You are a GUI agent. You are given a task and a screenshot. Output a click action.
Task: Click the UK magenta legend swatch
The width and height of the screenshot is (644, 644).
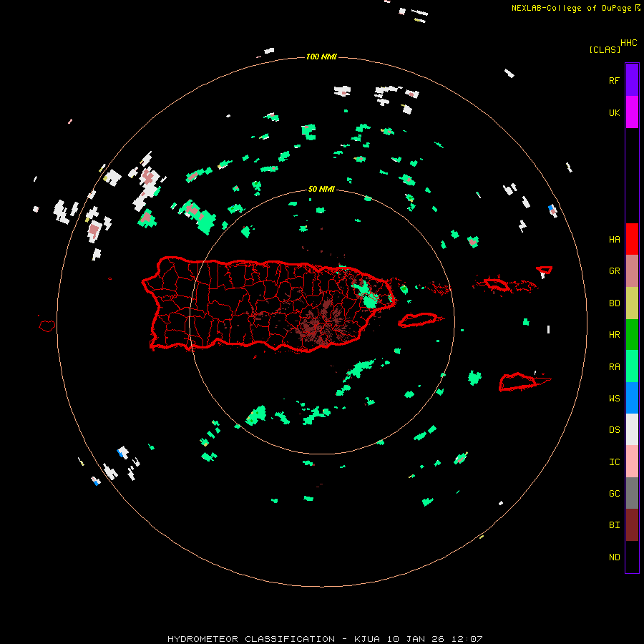coord(632,112)
